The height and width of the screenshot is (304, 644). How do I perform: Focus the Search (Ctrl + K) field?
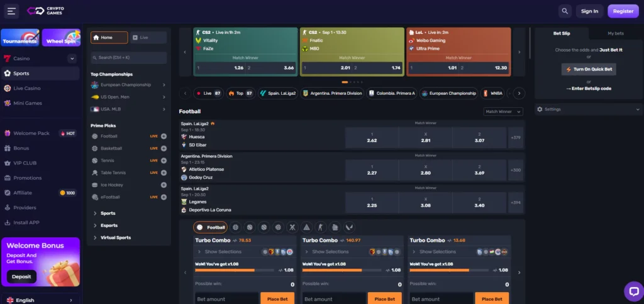pos(128,57)
